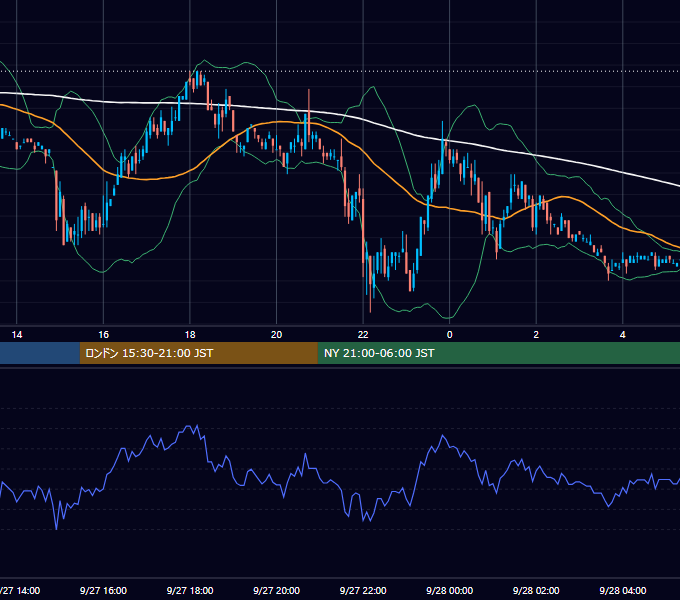680x600 pixels.
Task: Click the 9/28 00:00 date label
Action: [449, 590]
